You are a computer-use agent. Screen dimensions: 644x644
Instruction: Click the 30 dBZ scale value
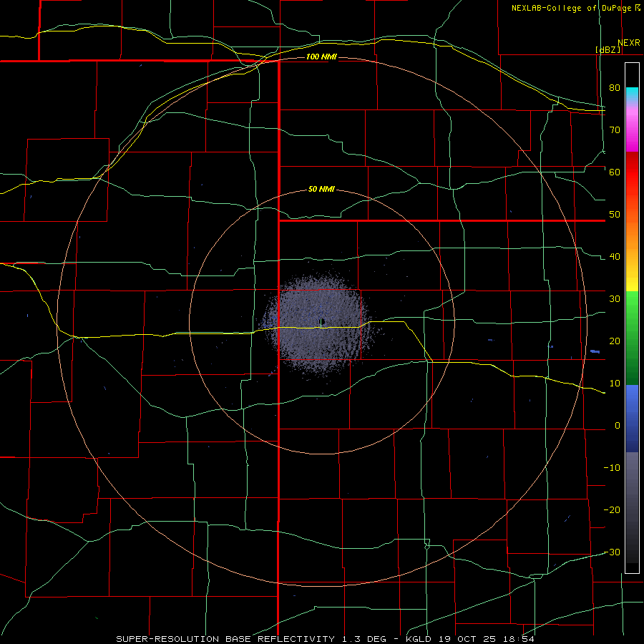(615, 299)
